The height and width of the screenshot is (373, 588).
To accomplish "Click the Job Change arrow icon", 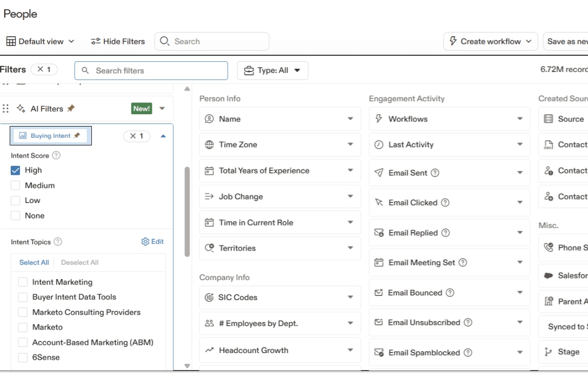I will pyautogui.click(x=209, y=196).
